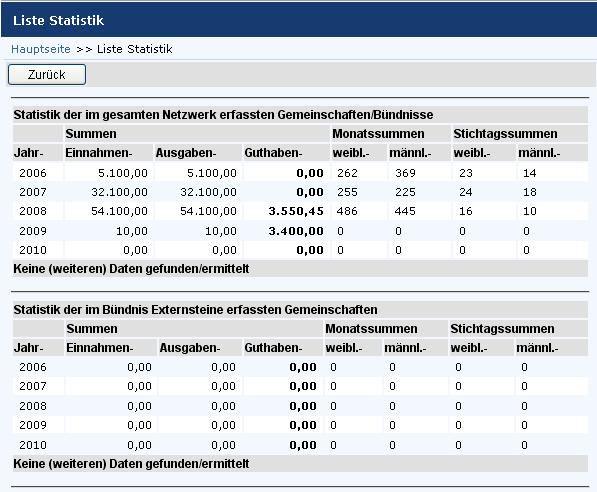Select the 3.550,45 Guthaben value for 2008
The image size is (597, 492).
pyautogui.click(x=296, y=211)
